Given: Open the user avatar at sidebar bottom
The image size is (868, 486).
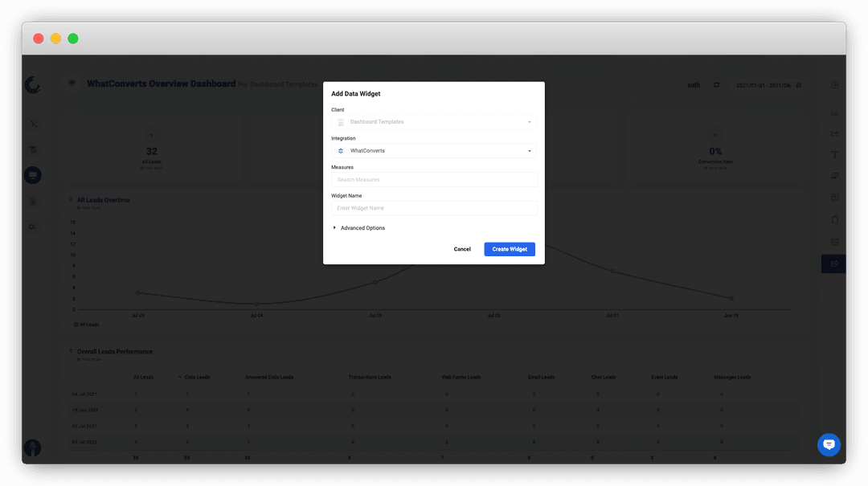Looking at the screenshot, I should (33, 447).
